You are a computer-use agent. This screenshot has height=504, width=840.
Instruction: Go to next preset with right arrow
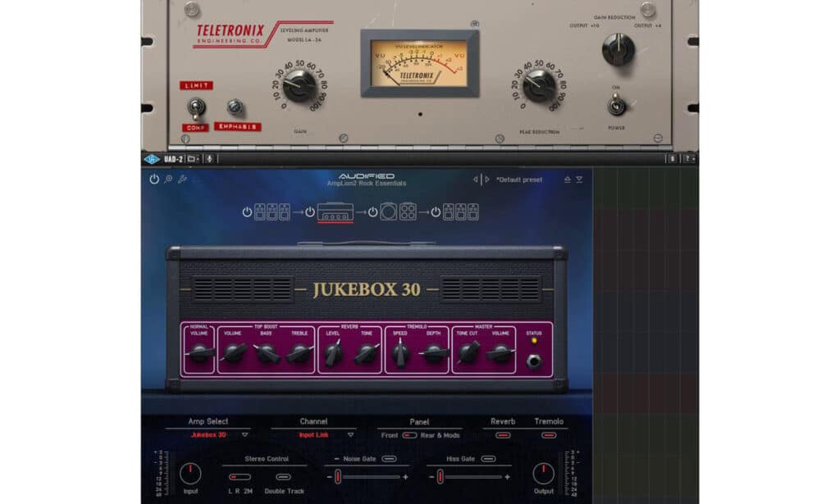[x=487, y=179]
